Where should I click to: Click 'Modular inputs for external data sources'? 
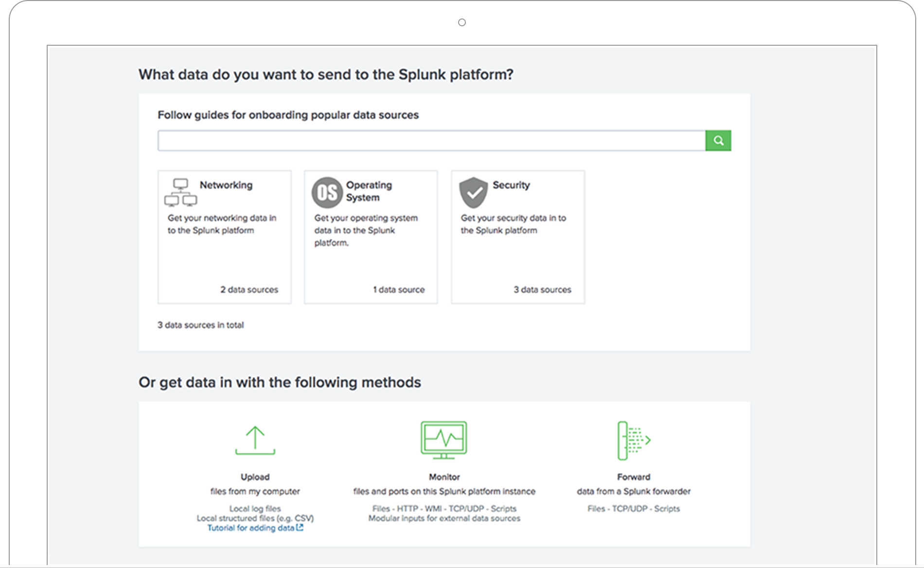[444, 518]
